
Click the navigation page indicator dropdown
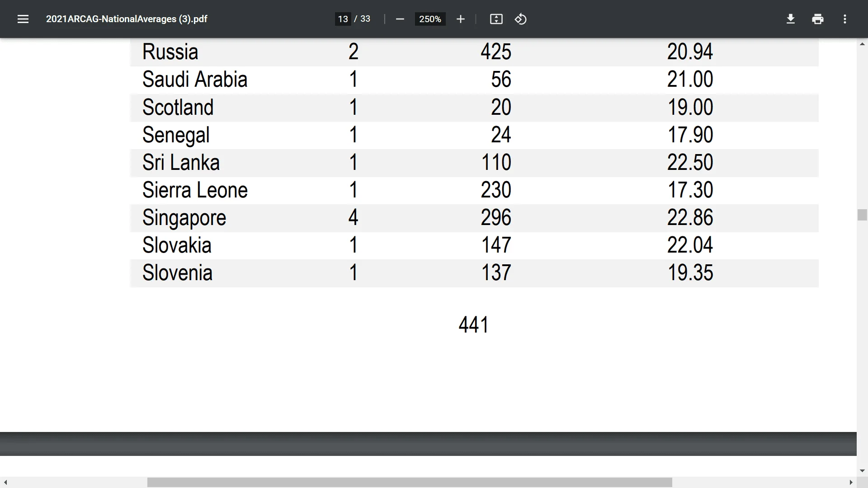(342, 19)
